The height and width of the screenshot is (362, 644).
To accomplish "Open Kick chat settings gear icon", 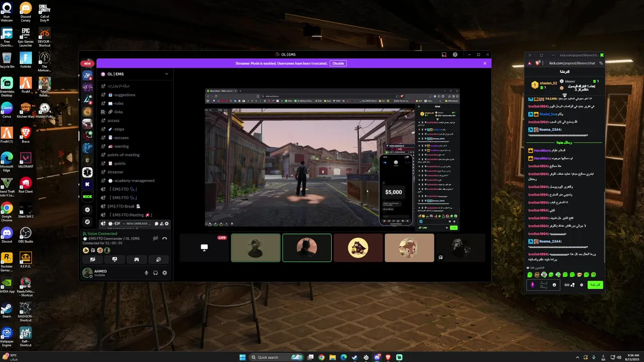I will 582,285.
